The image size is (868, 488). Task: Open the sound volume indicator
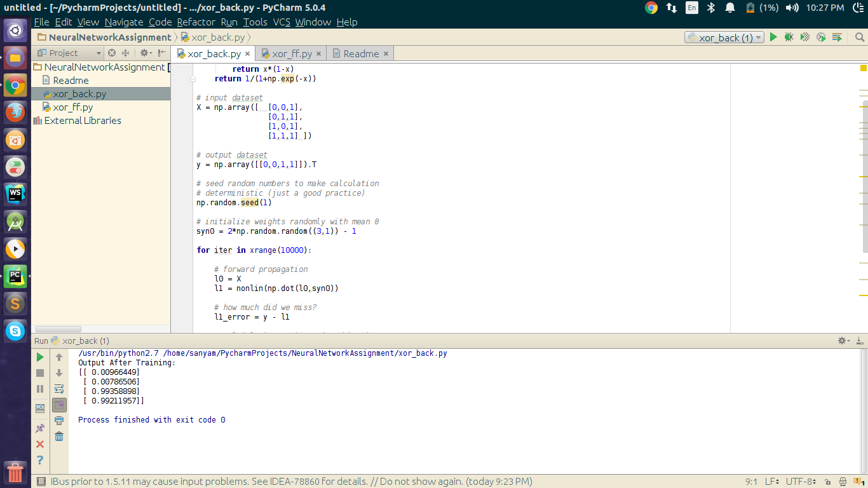coord(792,8)
